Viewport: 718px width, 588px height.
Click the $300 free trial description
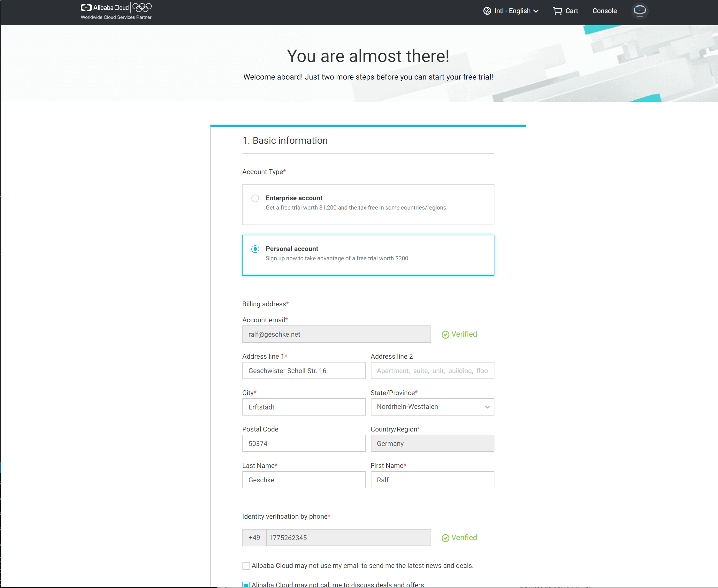[338, 258]
